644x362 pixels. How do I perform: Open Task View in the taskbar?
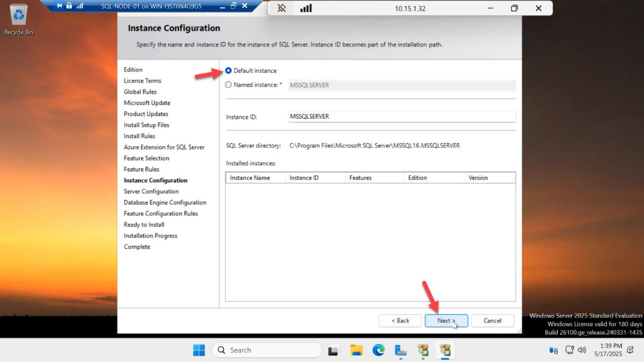pos(333,350)
